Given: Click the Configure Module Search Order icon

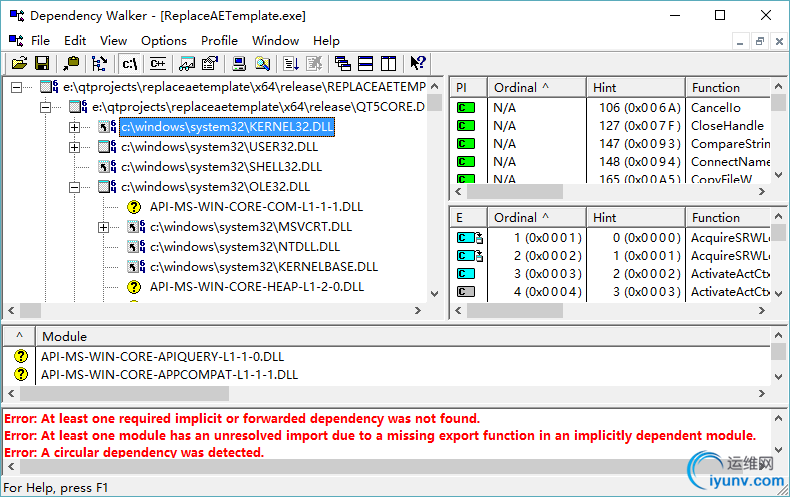Looking at the screenshot, I should pos(262,64).
